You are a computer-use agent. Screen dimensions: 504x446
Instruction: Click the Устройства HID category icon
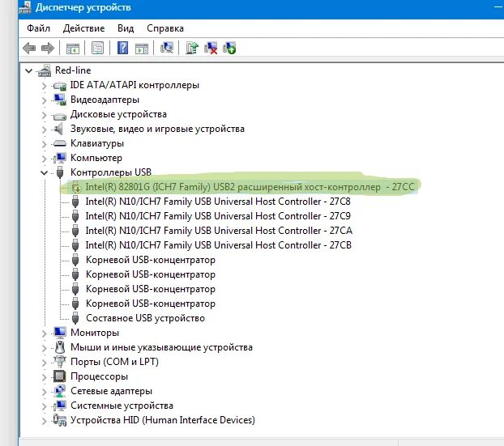60,420
